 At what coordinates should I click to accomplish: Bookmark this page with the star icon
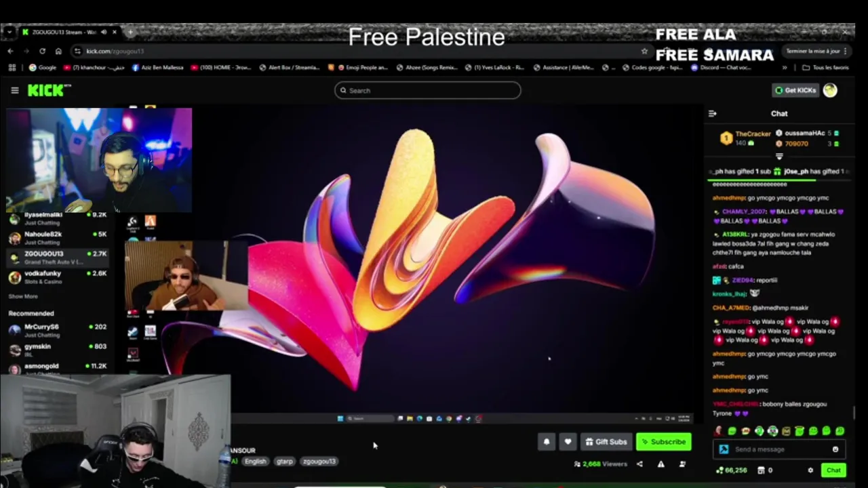[x=644, y=51]
